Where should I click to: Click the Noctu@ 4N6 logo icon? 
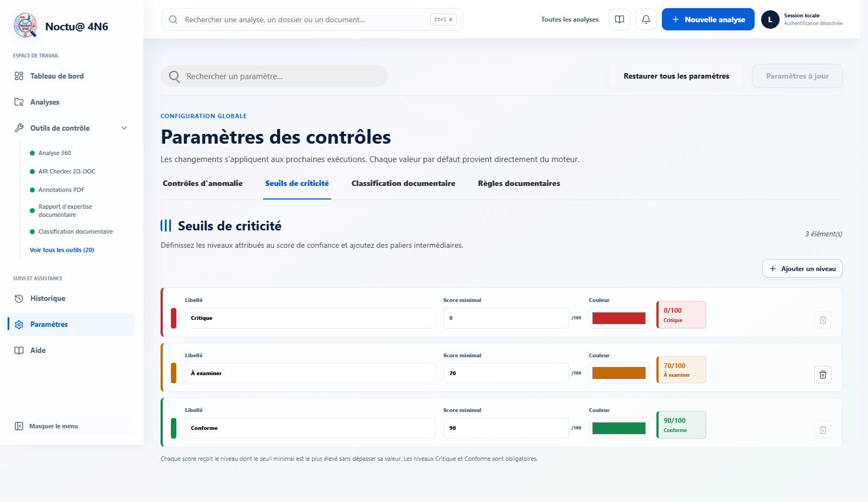pos(25,25)
